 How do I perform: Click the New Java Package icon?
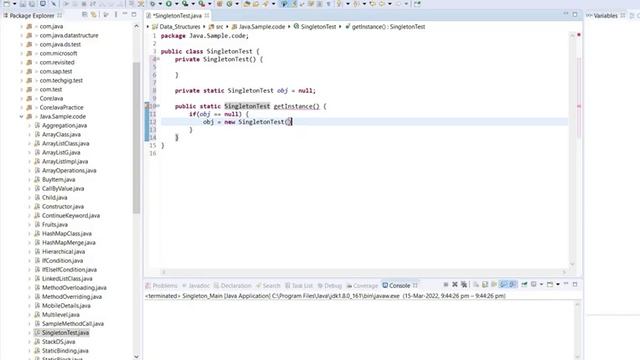(x=219, y=4)
